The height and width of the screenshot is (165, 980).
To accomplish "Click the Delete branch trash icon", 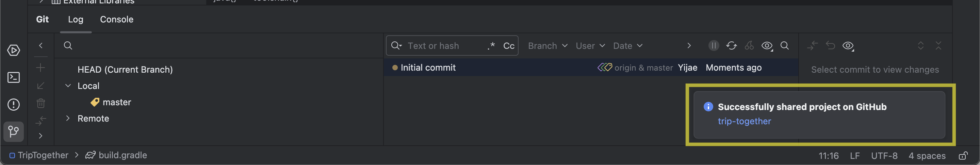I will pos(41,103).
